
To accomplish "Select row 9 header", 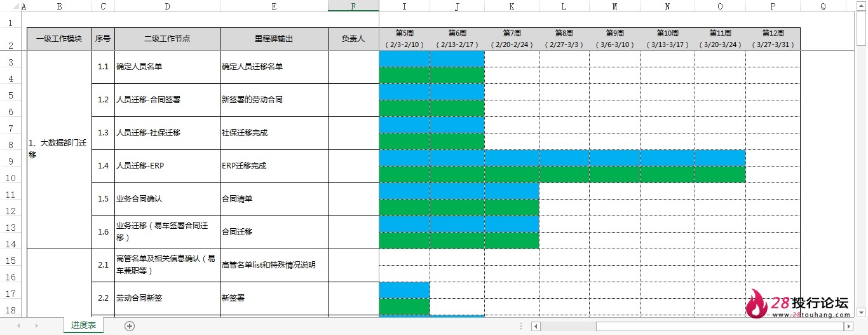I will coord(10,158).
